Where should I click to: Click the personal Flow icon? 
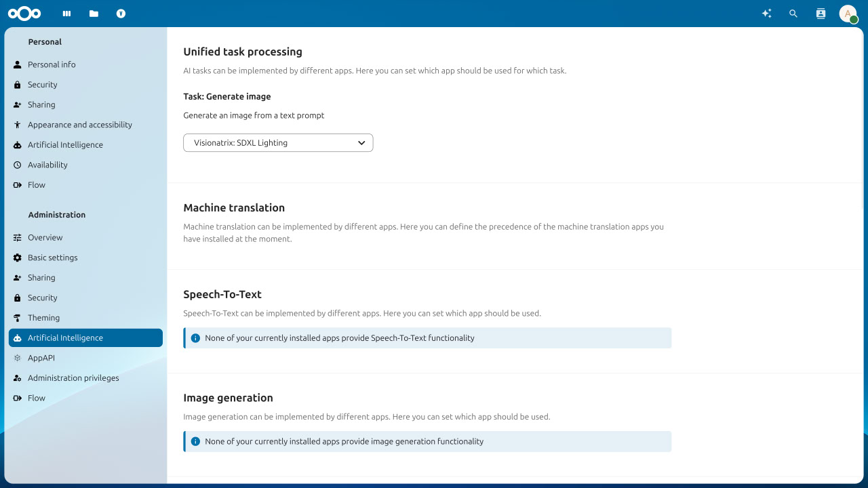[x=18, y=185]
